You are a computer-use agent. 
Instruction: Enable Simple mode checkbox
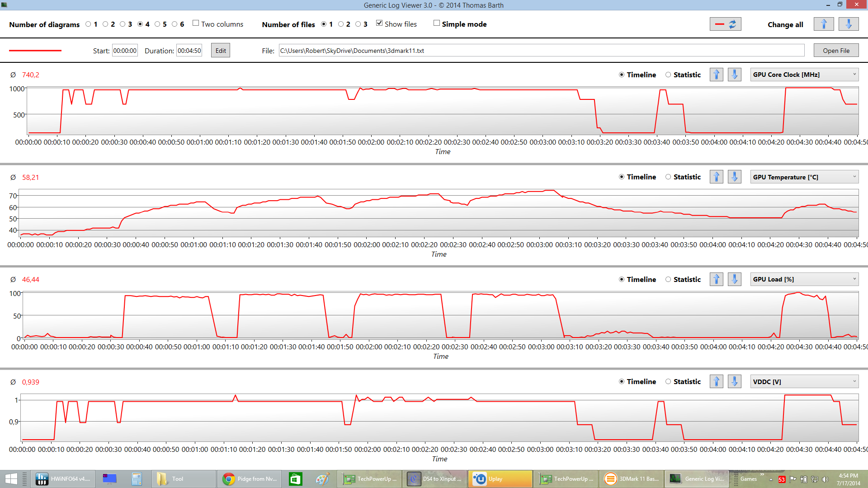pyautogui.click(x=436, y=23)
